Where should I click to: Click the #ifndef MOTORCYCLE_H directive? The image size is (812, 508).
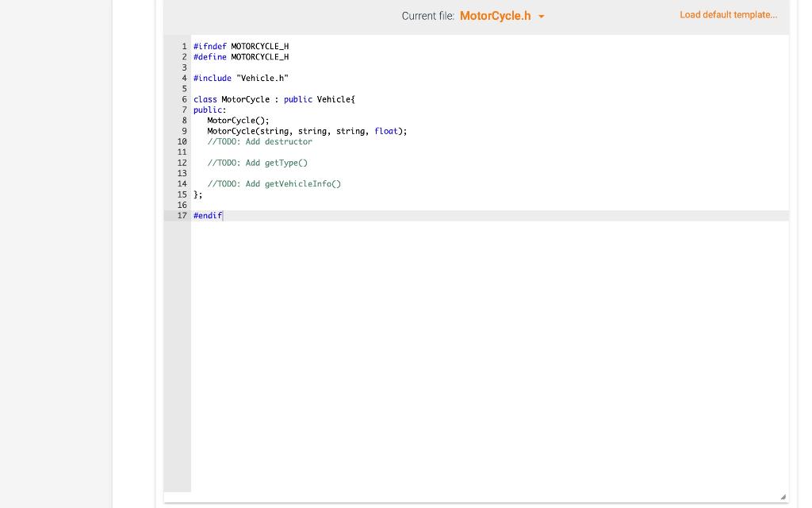(241, 46)
